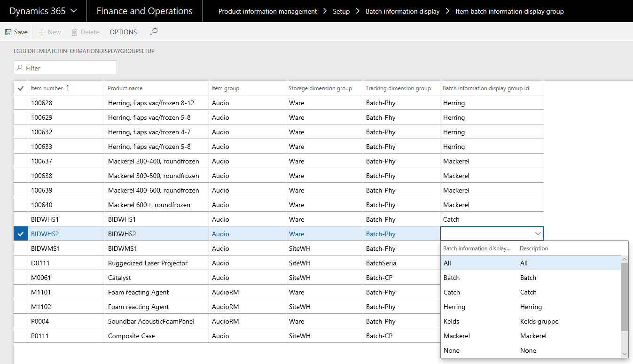Click the select-all checkmark in grid header
This screenshot has height=364, width=633.
[x=21, y=88]
